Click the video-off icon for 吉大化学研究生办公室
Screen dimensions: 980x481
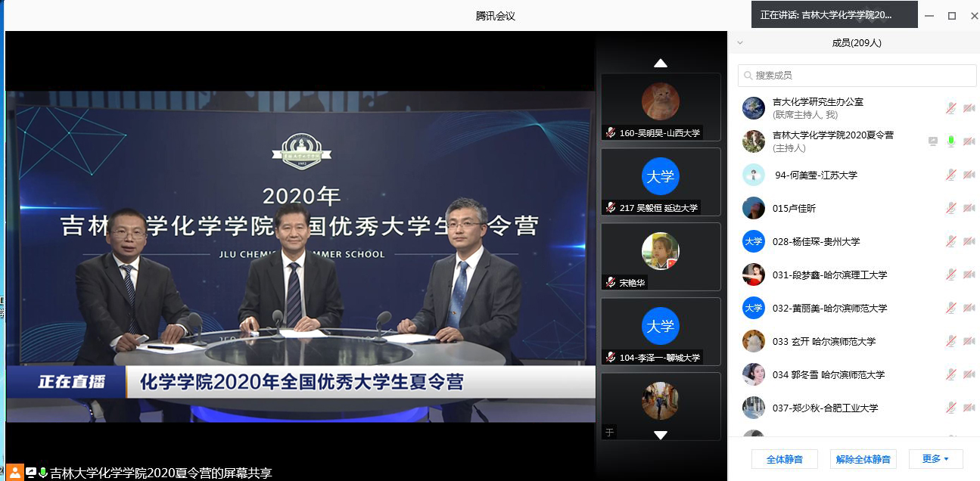click(x=969, y=108)
